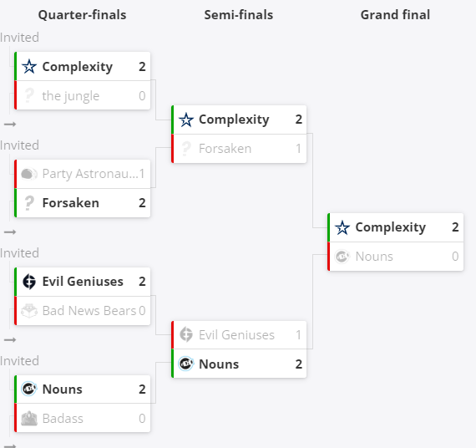Click Badass team logo icon
Viewport: 476px width, 448px height.
(x=29, y=418)
